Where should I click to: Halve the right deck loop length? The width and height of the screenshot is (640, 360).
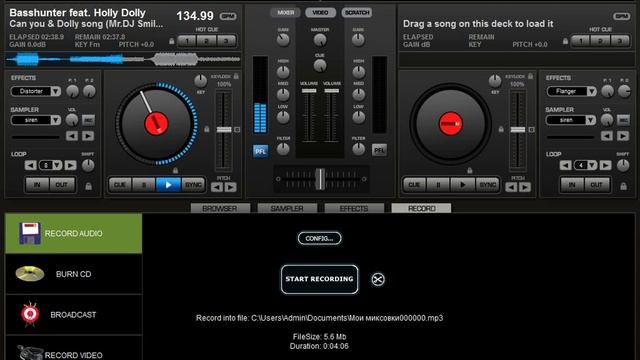[565, 165]
